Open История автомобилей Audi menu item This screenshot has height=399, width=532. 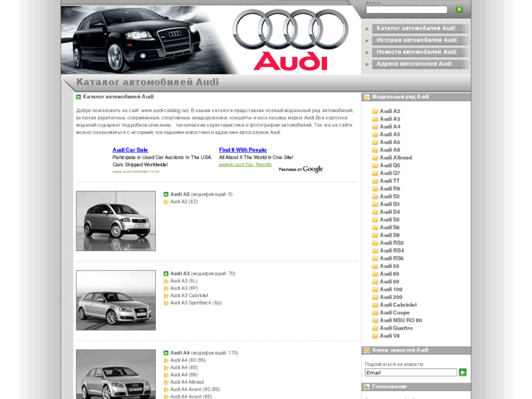[x=416, y=40]
